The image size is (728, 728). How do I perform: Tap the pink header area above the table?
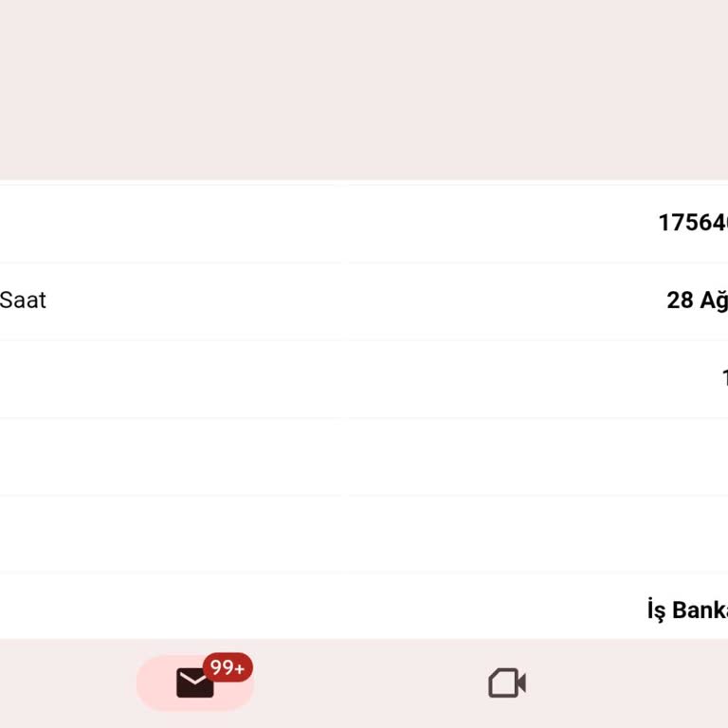click(364, 90)
